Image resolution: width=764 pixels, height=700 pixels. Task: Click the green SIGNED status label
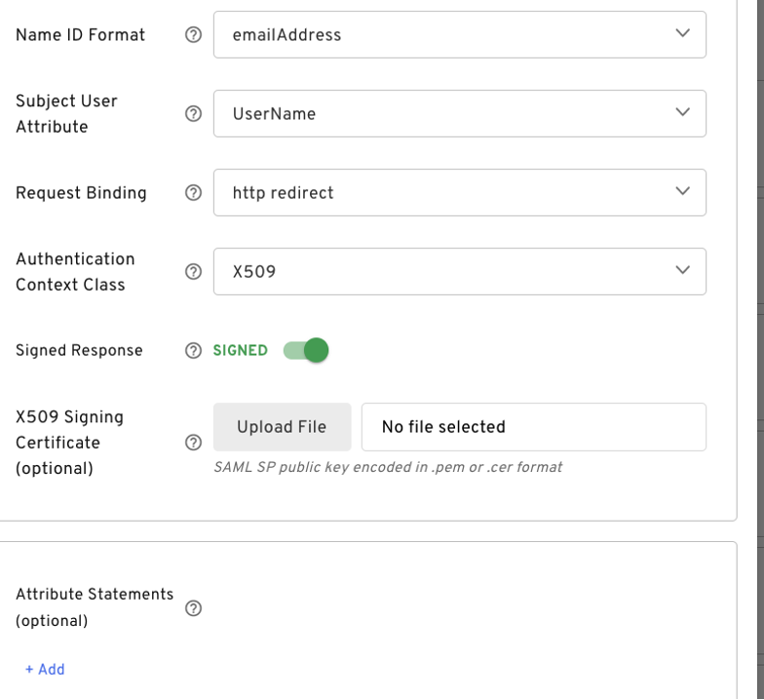(x=240, y=351)
